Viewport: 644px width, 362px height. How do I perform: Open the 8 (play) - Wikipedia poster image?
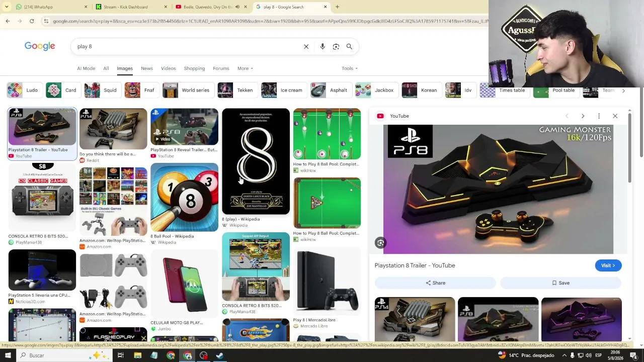coord(256,161)
